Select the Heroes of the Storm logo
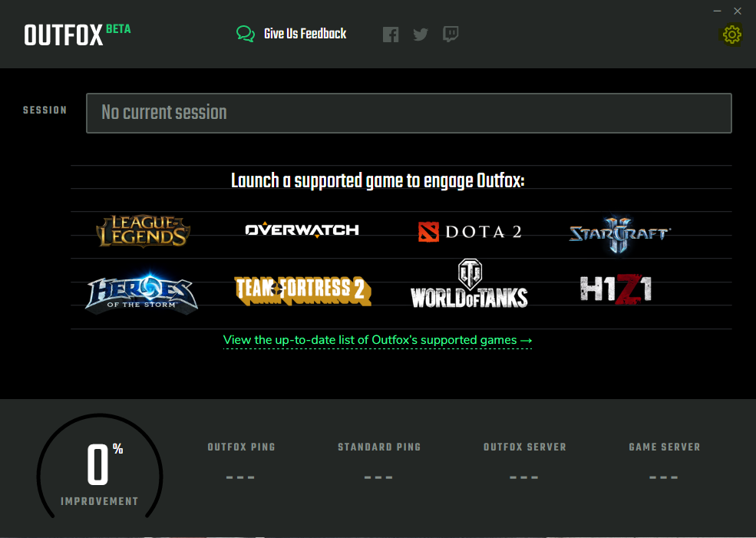The height and width of the screenshot is (538, 756). pos(142,293)
